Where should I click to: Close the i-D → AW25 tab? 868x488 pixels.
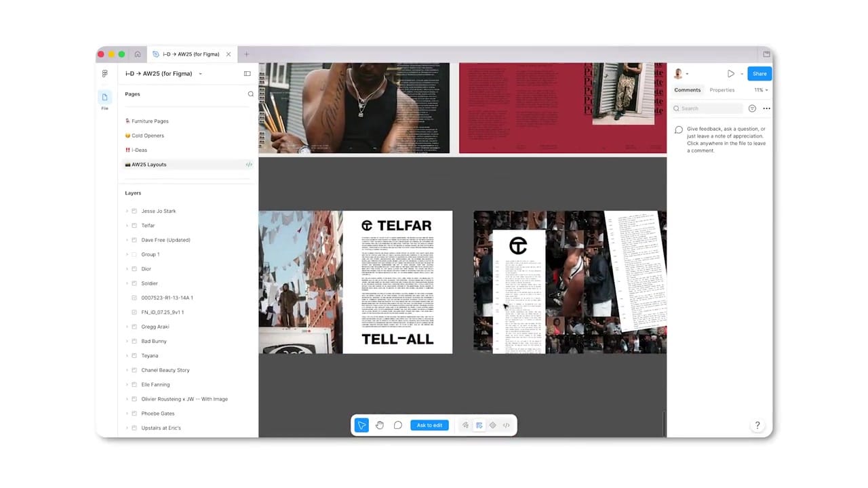tap(229, 54)
